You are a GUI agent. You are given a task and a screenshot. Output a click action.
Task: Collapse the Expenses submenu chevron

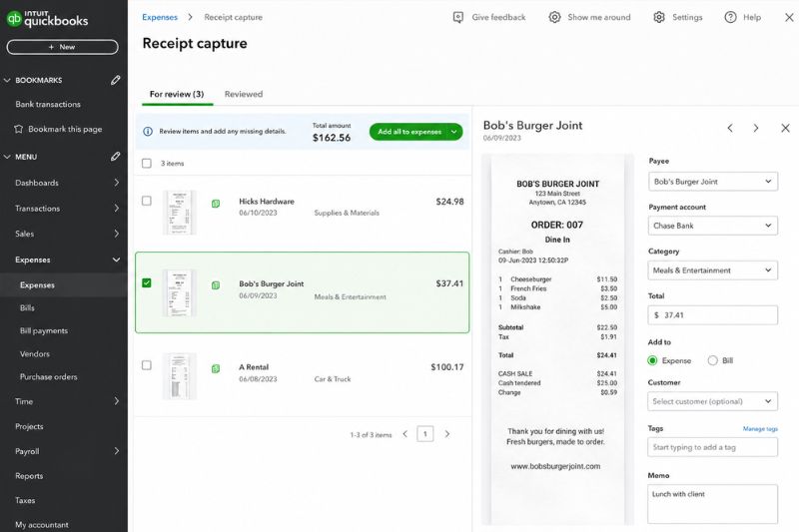tap(116, 260)
